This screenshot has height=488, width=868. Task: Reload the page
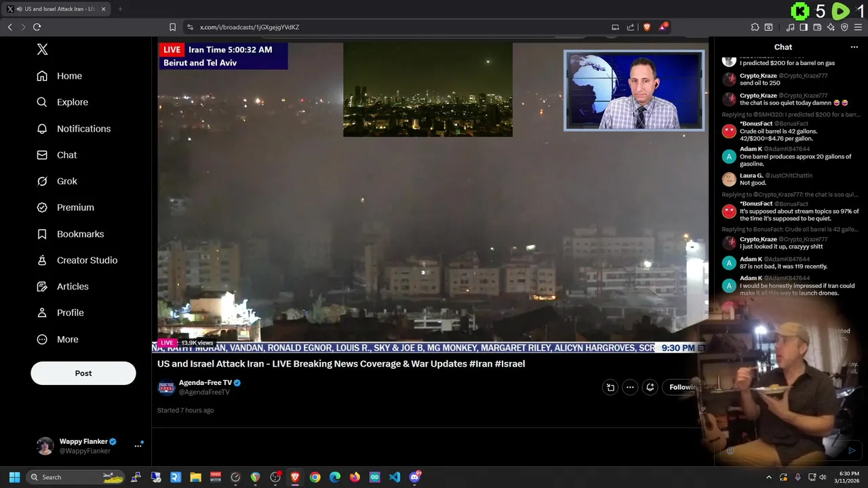(37, 27)
